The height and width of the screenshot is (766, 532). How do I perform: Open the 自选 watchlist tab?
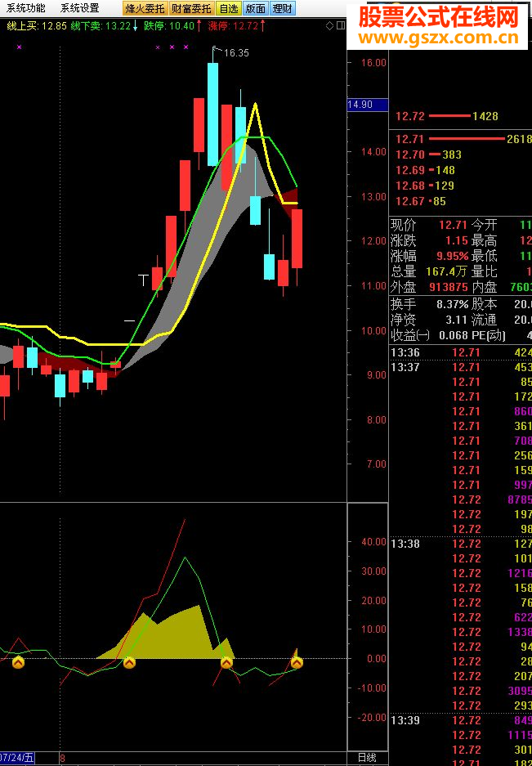pos(229,8)
